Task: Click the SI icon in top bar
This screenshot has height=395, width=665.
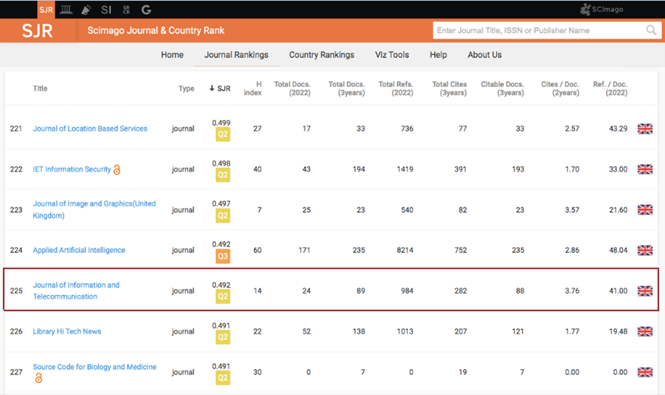Action: 106,10
